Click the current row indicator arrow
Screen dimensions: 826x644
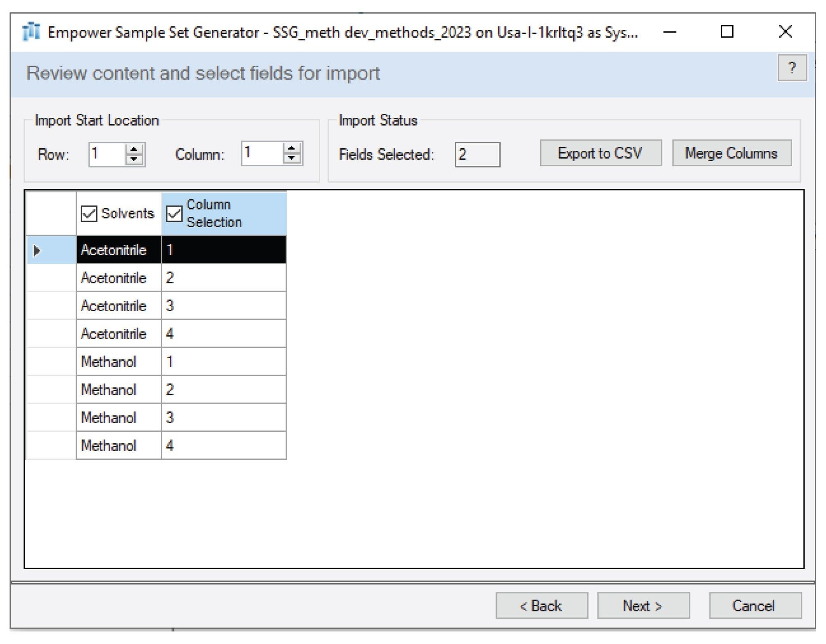pyautogui.click(x=37, y=250)
